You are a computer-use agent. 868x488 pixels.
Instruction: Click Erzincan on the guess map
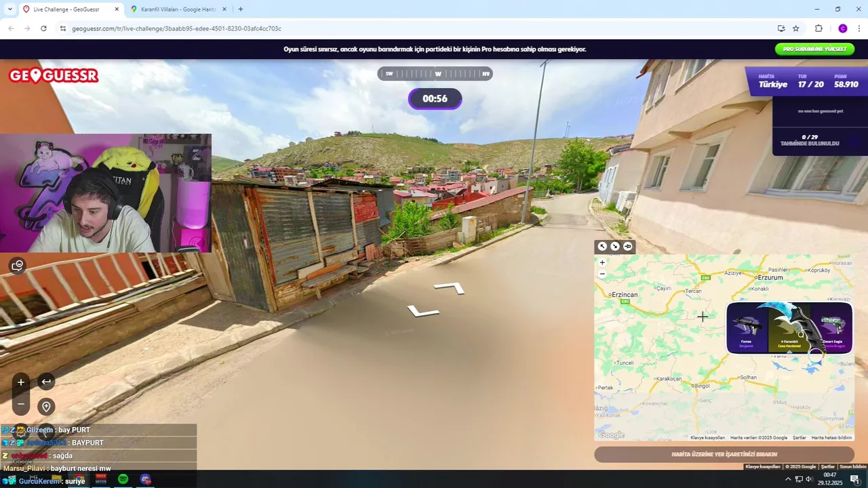pos(625,295)
